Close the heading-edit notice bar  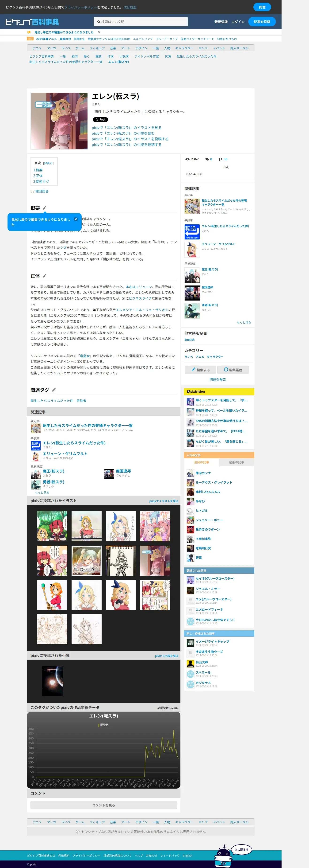click(x=99, y=32)
